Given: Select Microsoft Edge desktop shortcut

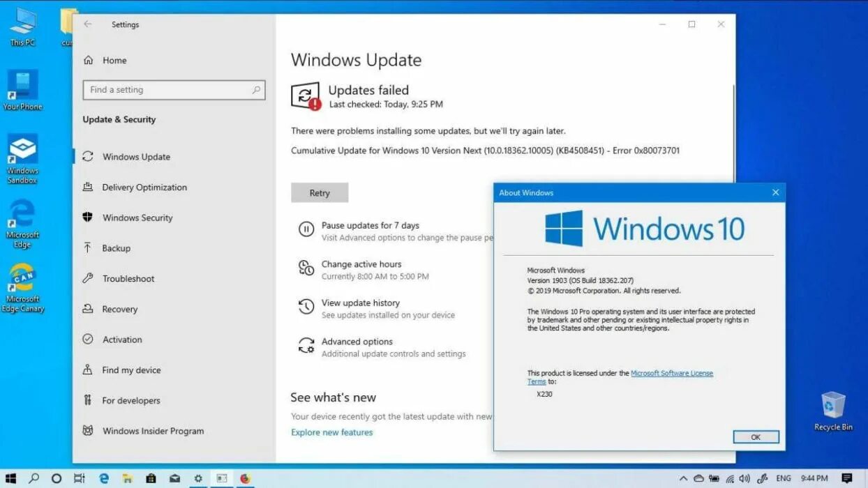Looking at the screenshot, I should 22,224.
